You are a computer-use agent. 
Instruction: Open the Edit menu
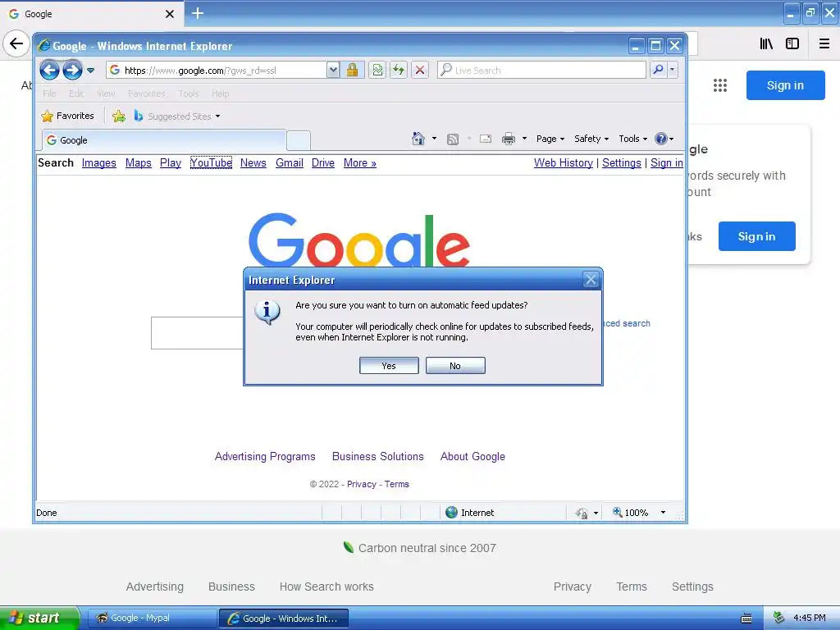point(76,94)
